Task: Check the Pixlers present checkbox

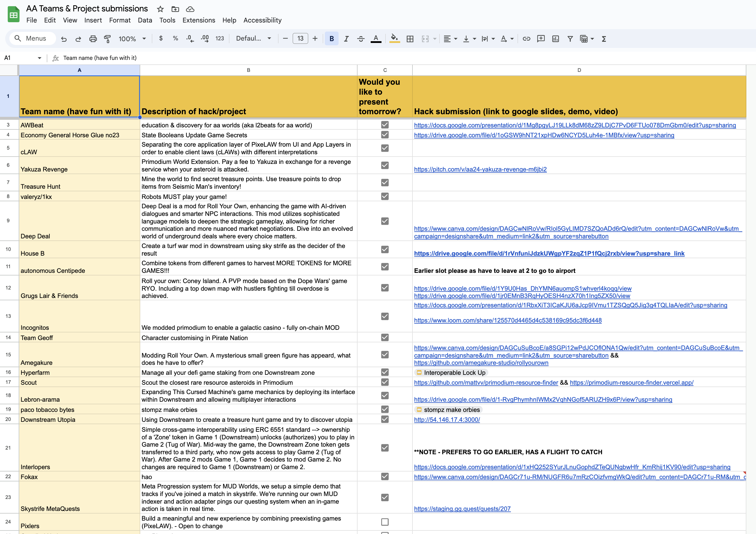Action: point(385,522)
